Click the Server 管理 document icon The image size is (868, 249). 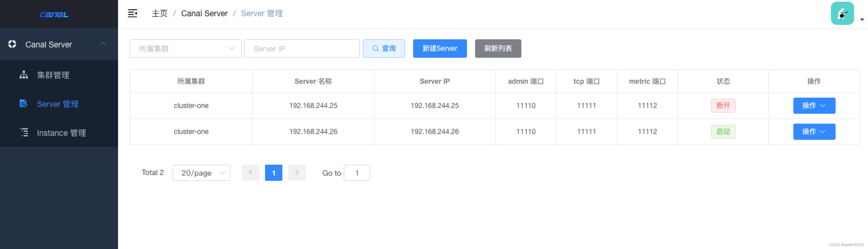[23, 104]
